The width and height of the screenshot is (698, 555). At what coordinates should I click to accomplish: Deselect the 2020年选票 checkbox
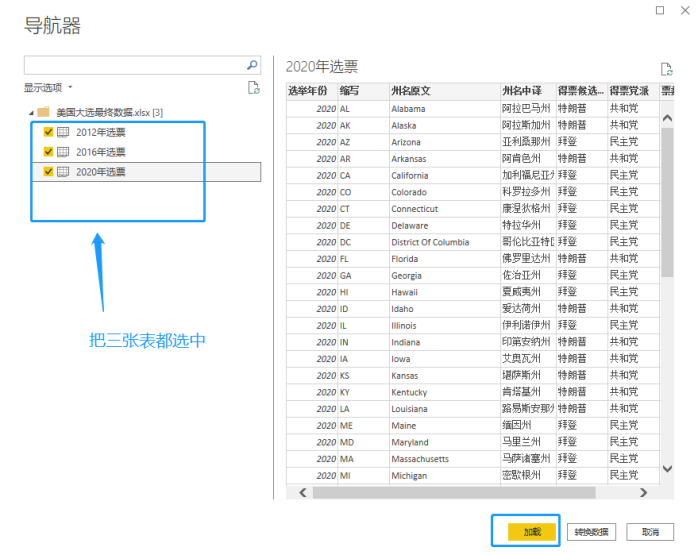click(x=48, y=172)
